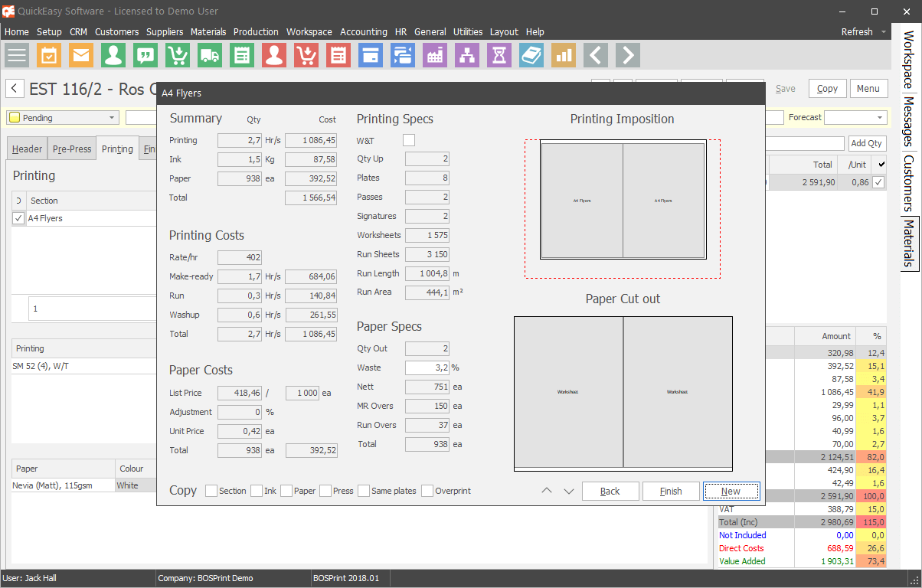Toggle the W&T checkbox in Printing Specs

coord(409,140)
